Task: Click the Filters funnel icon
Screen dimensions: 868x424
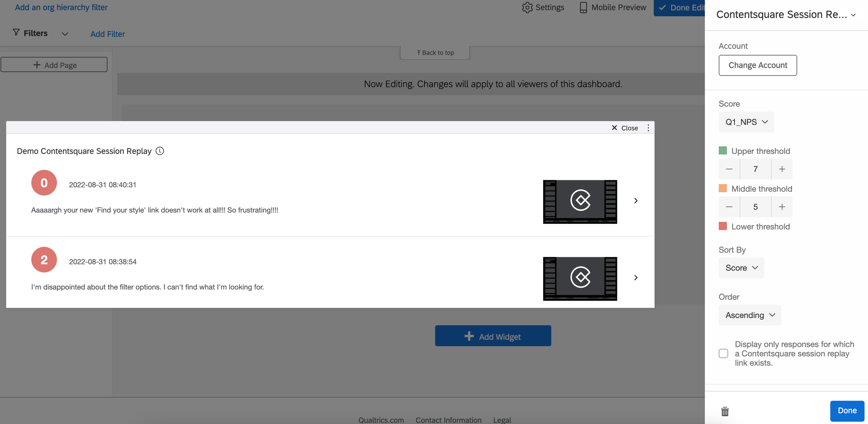Action: [x=16, y=32]
